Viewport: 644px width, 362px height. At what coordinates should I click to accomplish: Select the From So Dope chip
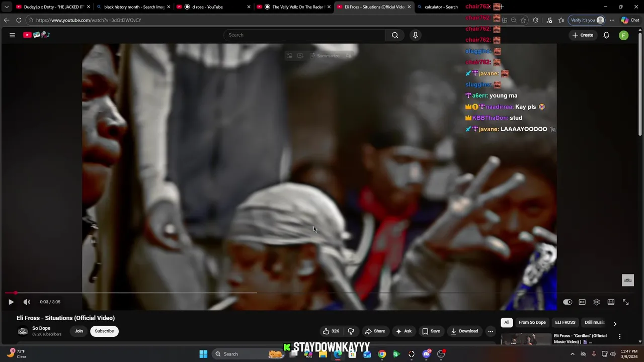tap(532, 322)
